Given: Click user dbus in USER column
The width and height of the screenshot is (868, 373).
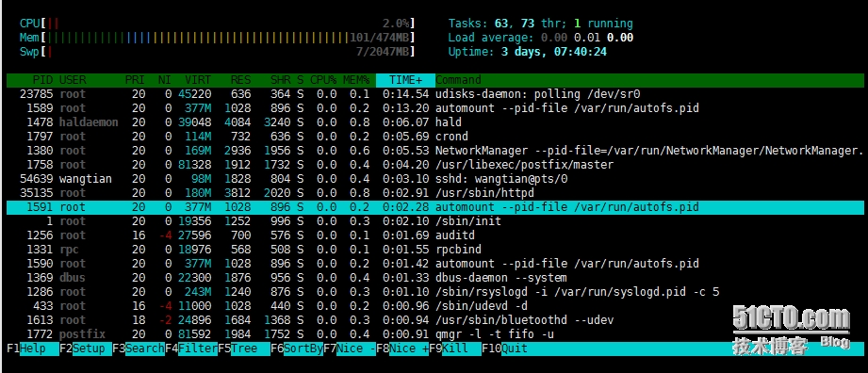Looking at the screenshot, I should tap(73, 278).
